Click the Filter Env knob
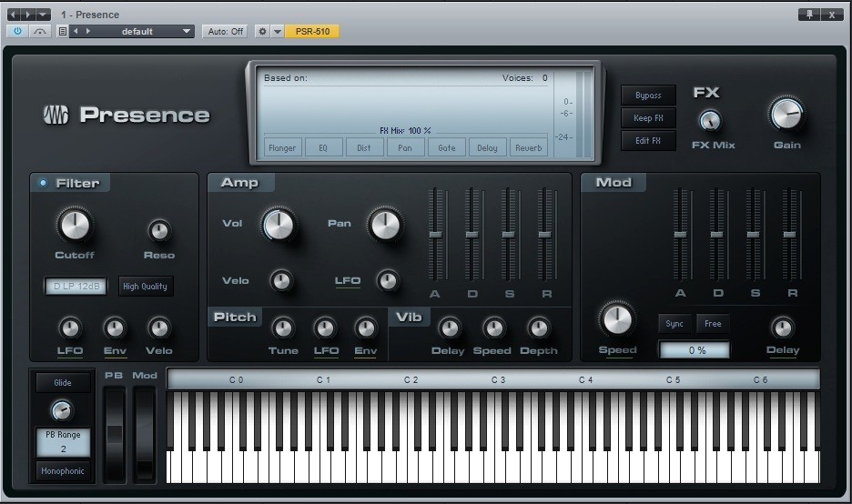Screen dimensions: 852x504 click(115, 328)
